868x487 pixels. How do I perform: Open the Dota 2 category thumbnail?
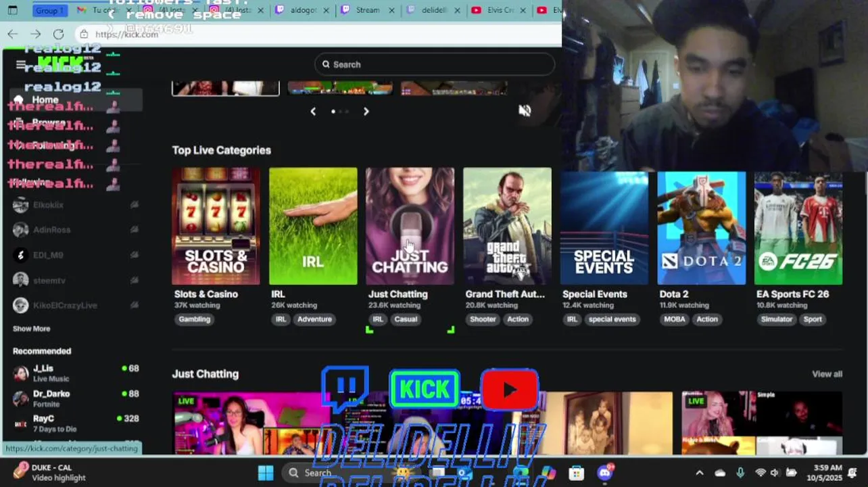coord(701,228)
